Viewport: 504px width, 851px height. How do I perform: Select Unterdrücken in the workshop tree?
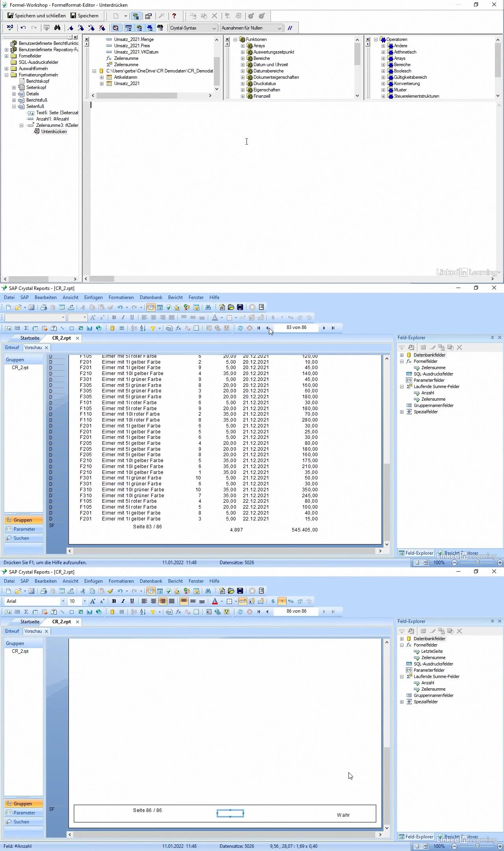pyautogui.click(x=54, y=132)
